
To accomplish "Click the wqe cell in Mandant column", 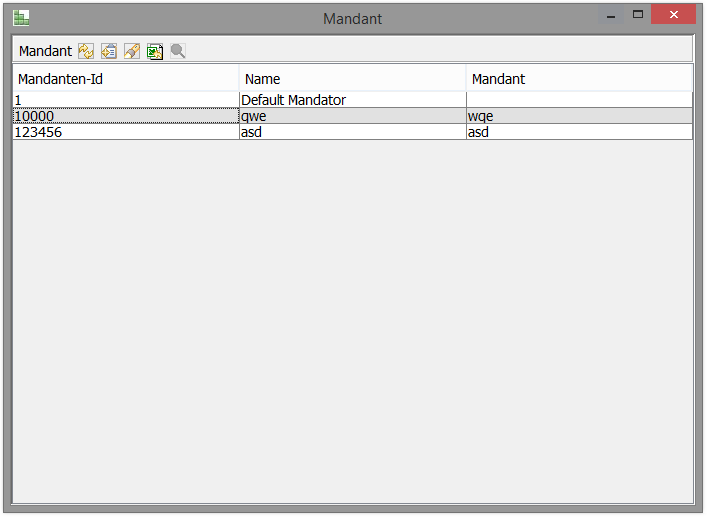I will click(579, 116).
